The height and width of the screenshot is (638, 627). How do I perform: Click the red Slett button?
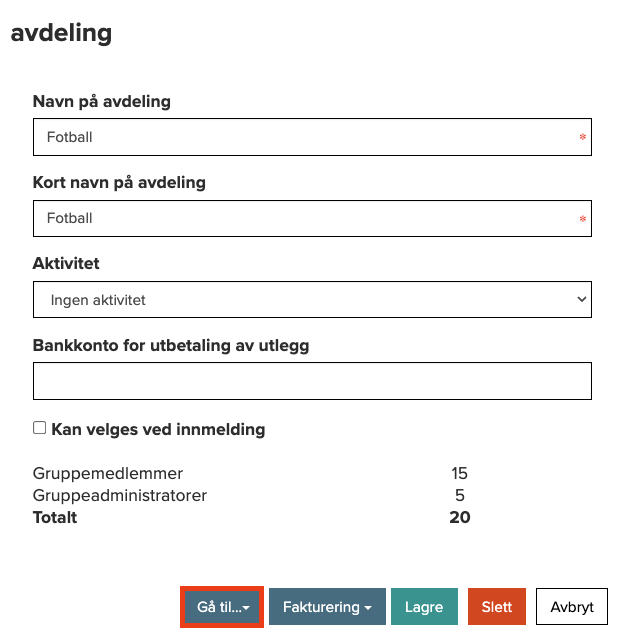tap(496, 607)
